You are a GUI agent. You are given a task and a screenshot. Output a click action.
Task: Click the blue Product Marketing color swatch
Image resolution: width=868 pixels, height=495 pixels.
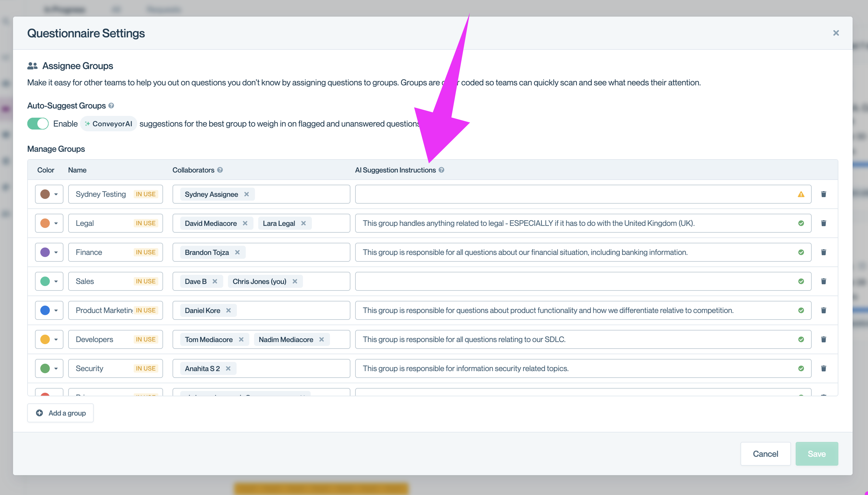(x=45, y=310)
